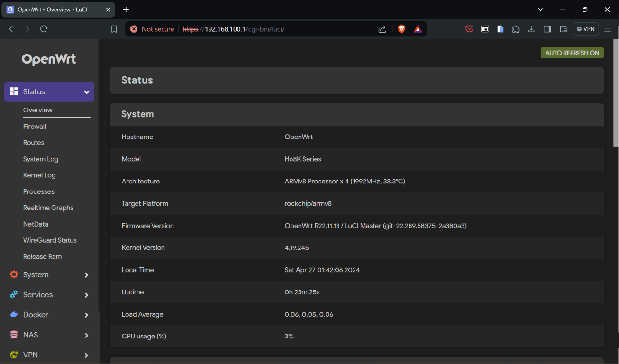
Task: Click the browser forward arrow
Action: (27, 29)
